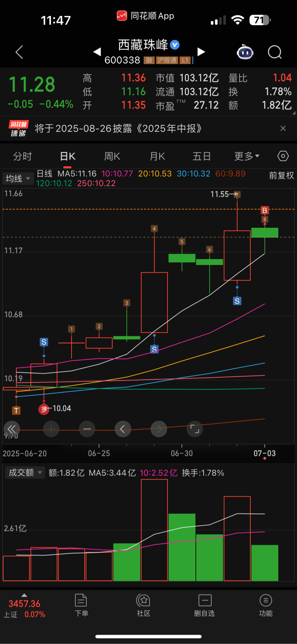Tap the number 8 candle label
The height and width of the screenshot is (644, 297).
tap(265, 220)
